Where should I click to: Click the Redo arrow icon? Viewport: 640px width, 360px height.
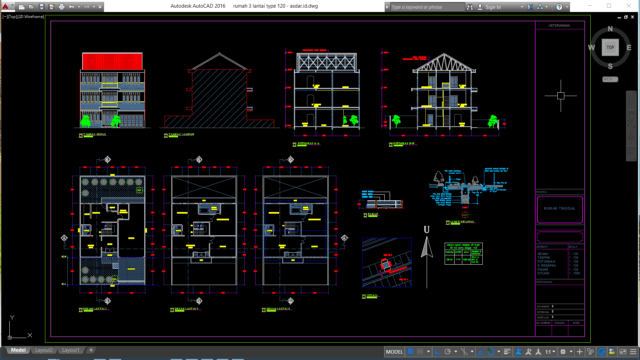[x=87, y=7]
